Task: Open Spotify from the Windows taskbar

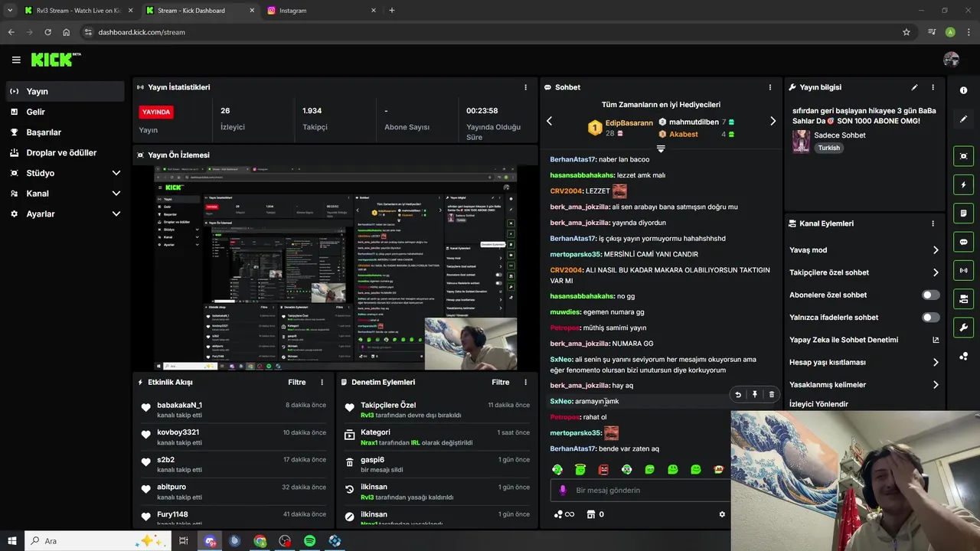Action: 309,541
